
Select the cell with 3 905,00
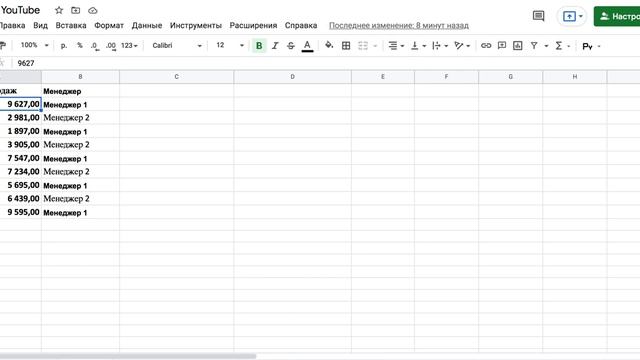click(20, 144)
